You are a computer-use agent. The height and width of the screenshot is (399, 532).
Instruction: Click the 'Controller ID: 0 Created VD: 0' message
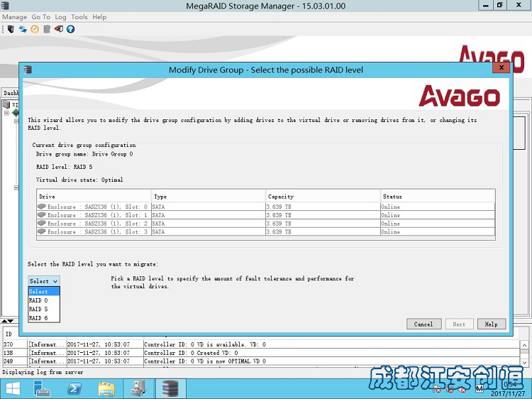point(191,353)
